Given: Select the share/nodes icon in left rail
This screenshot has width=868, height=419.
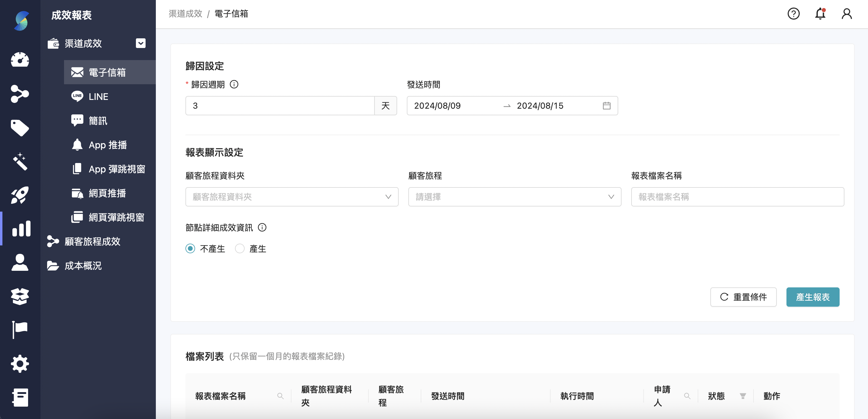Looking at the screenshot, I should click(x=20, y=94).
